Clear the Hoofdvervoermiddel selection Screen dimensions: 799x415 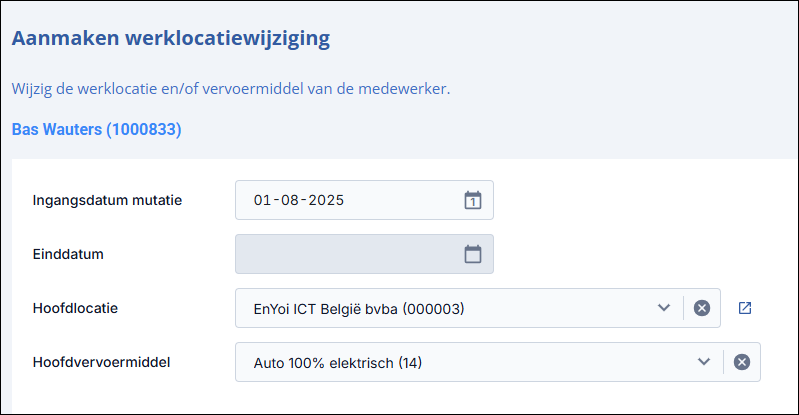[741, 362]
